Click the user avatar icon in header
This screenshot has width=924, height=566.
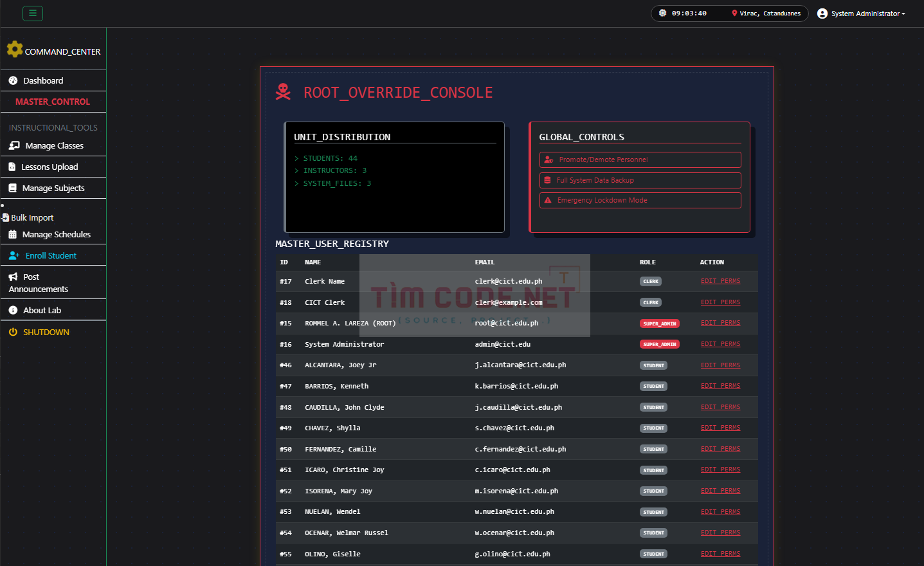pyautogui.click(x=822, y=14)
